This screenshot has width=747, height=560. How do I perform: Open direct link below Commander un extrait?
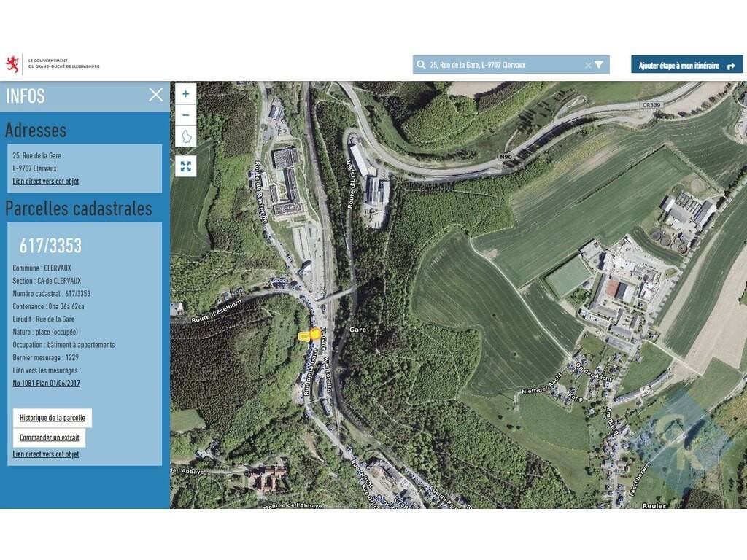coord(46,454)
